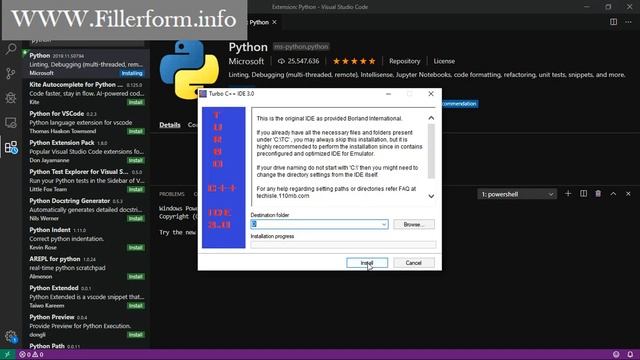The image size is (640, 360).
Task: Click Python Indent extension title text
Action: tap(50, 230)
